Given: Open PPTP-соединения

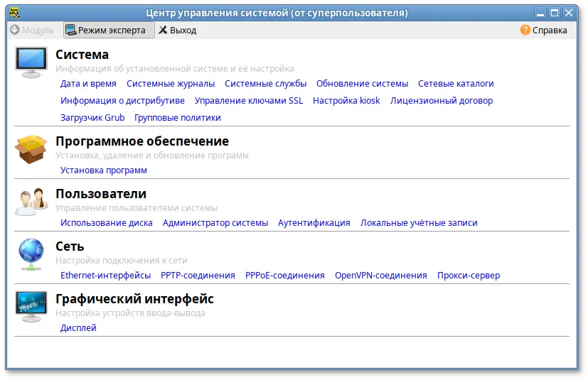Looking at the screenshot, I should click(198, 276).
